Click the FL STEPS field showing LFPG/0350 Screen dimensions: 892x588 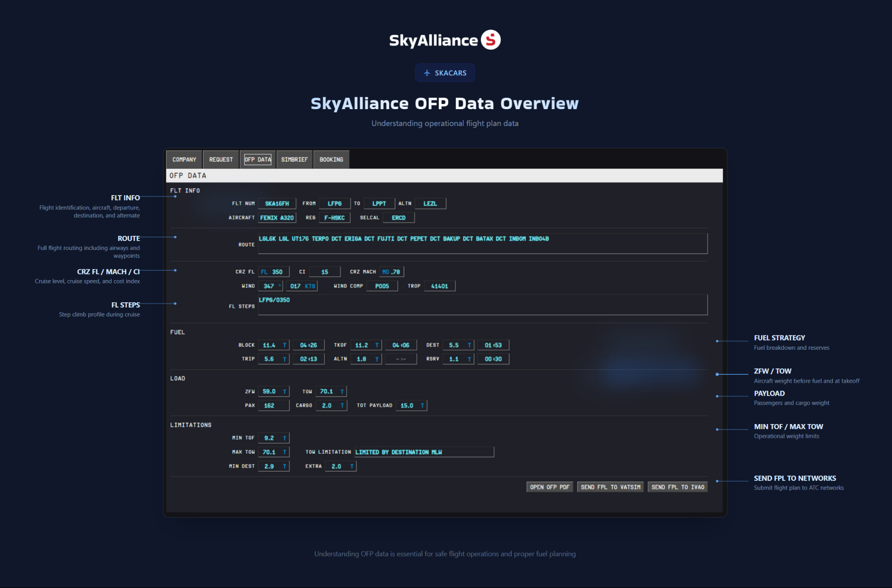pyautogui.click(x=482, y=305)
